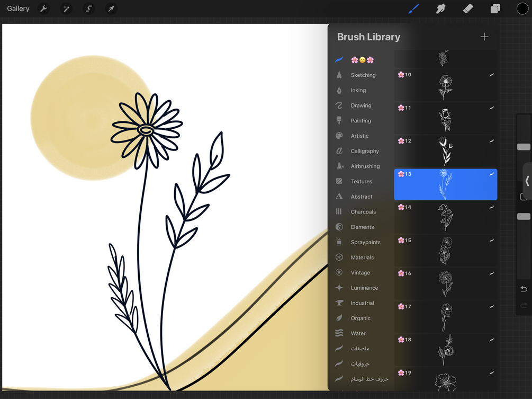Open the Elements brush set
The width and height of the screenshot is (532, 399).
(x=362, y=227)
